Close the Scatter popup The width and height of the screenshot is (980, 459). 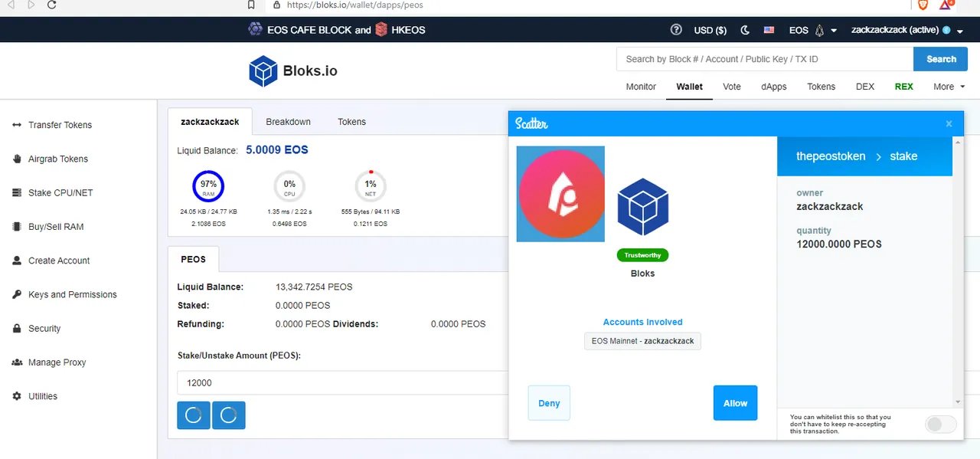point(949,123)
